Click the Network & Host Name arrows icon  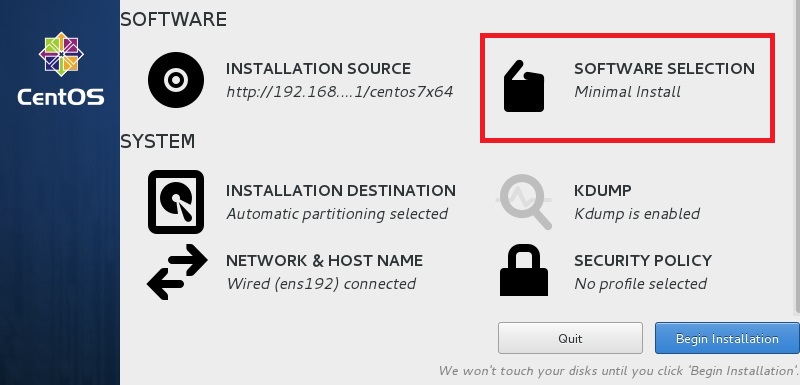click(x=177, y=272)
